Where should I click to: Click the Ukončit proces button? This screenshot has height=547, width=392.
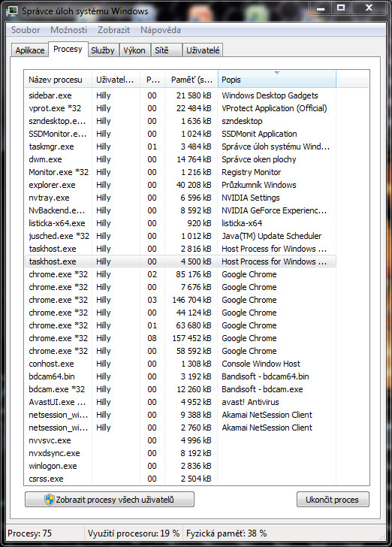(x=333, y=500)
